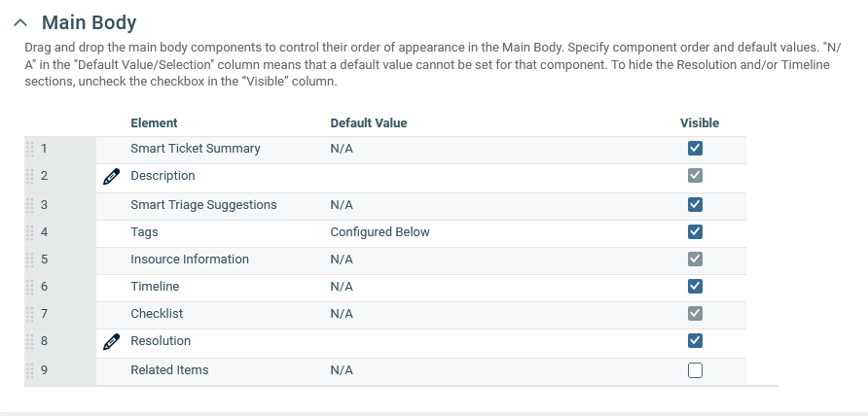
Task: Uncheck Visible for Smart Triage Suggestions
Action: pos(695,205)
